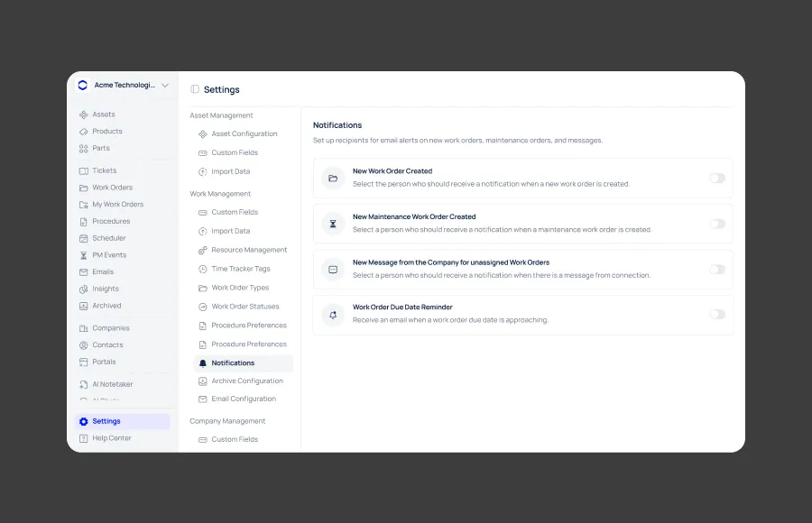Screen dimensions: 812x523
Task: Click the PM Events hourglass icon in sidebar
Action: coord(83,255)
